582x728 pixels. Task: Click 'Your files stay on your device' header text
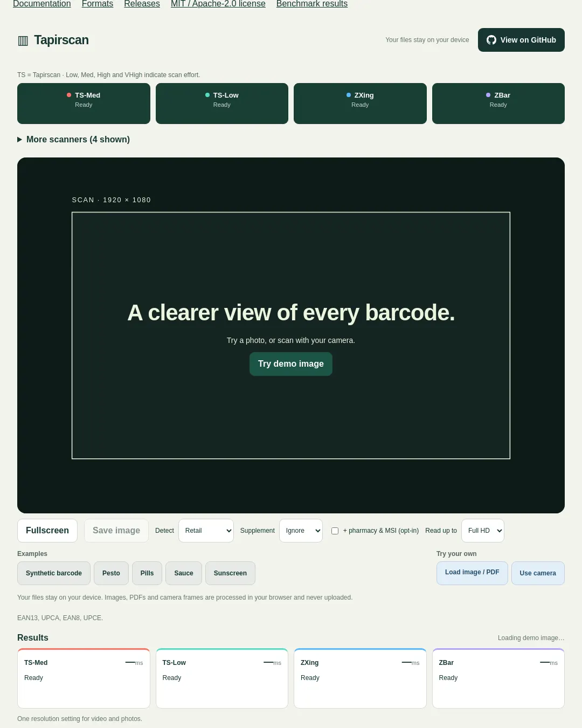427,40
